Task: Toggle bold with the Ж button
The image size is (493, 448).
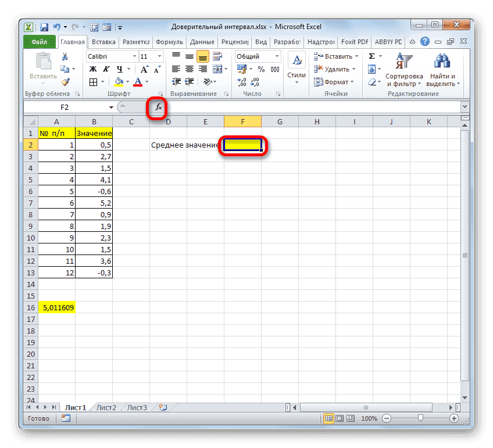Action: pyautogui.click(x=92, y=69)
